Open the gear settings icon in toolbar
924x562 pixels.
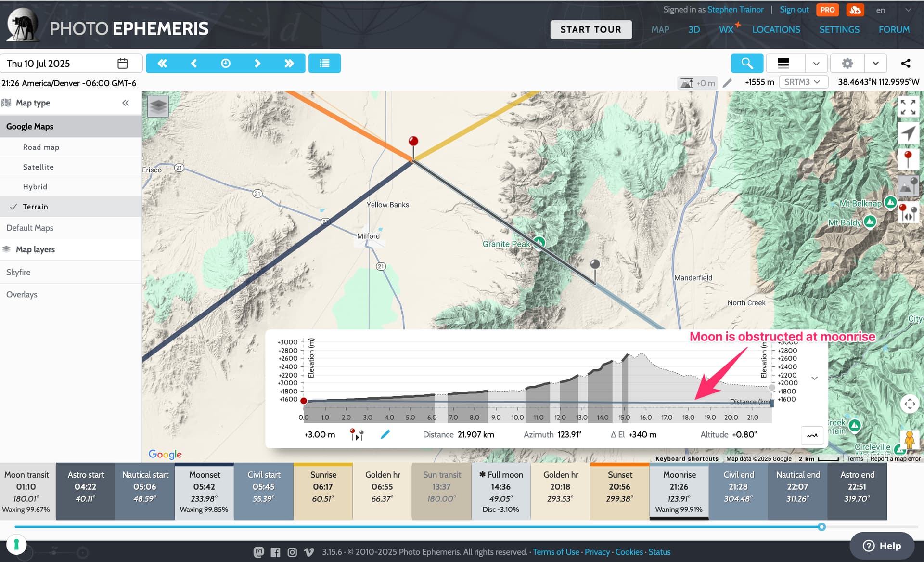[x=847, y=63]
